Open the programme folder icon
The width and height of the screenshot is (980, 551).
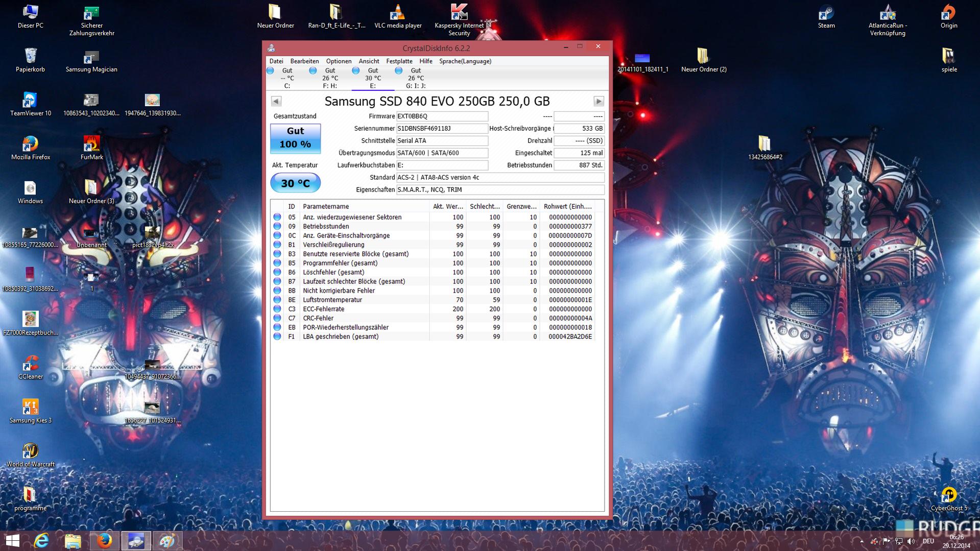tap(30, 499)
